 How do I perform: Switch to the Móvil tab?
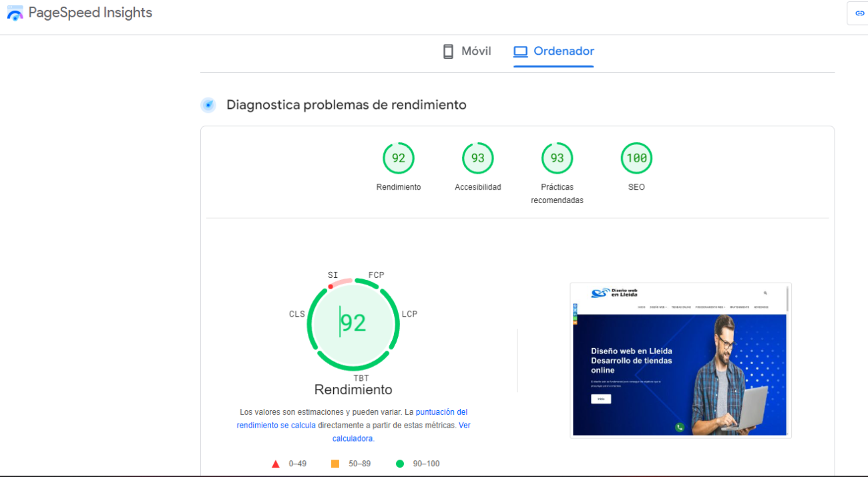point(467,51)
